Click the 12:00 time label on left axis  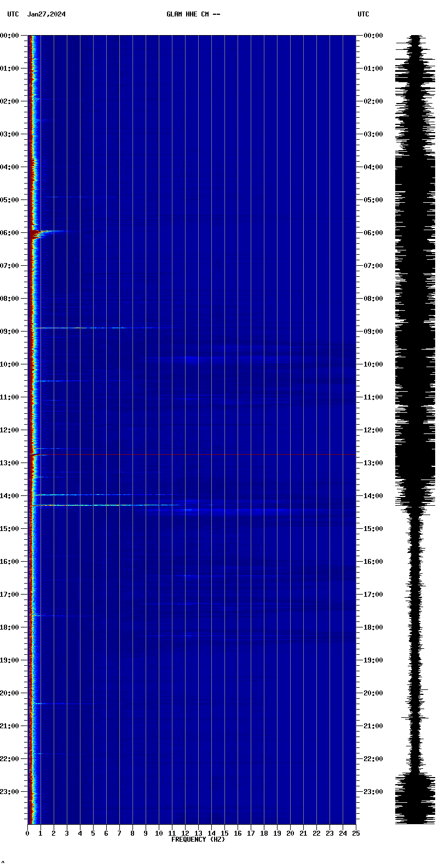pos(9,430)
